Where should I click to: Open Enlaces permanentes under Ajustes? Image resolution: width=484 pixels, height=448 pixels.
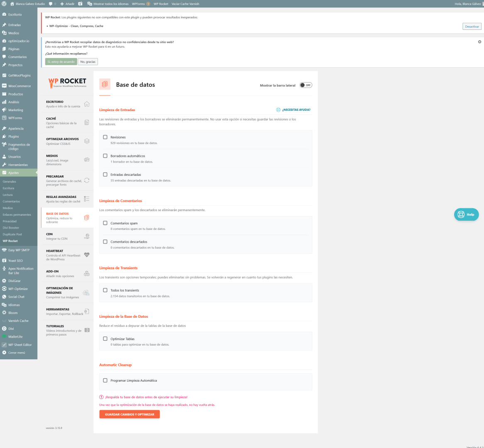17,214
